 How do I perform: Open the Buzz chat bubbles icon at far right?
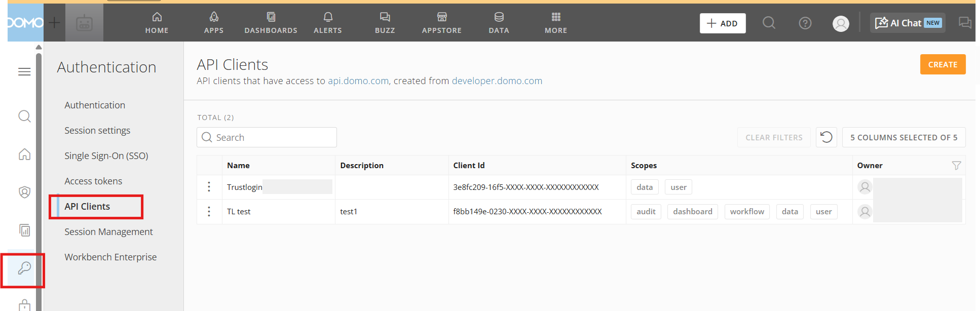(965, 23)
